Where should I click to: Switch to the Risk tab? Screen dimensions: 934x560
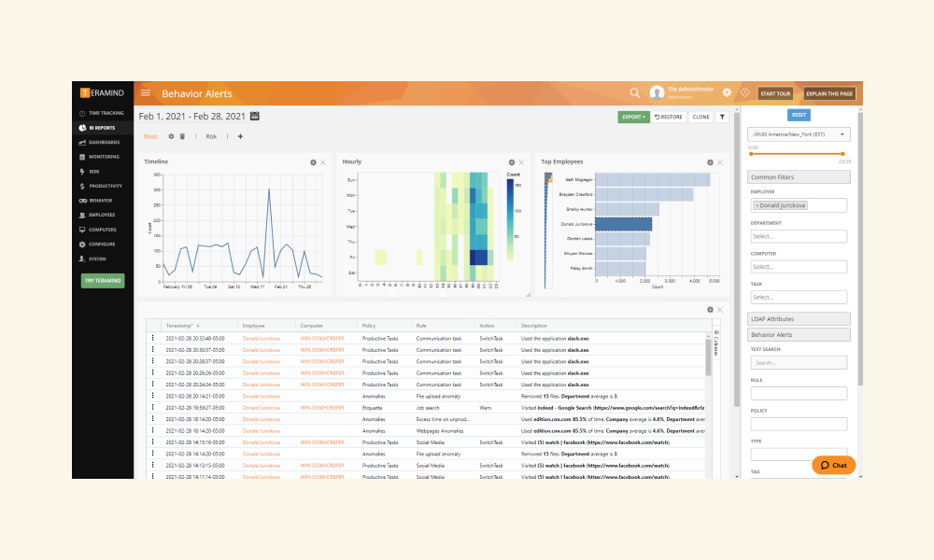pos(211,137)
